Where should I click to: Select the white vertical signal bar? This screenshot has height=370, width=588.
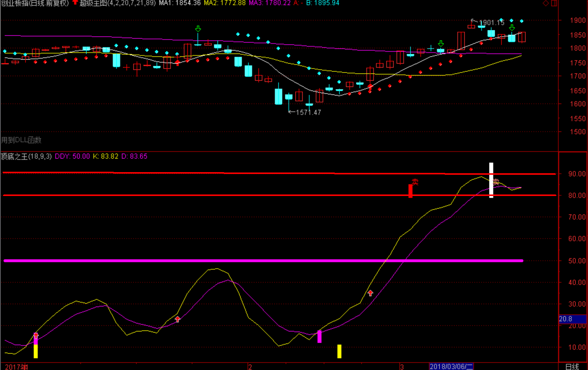point(491,180)
